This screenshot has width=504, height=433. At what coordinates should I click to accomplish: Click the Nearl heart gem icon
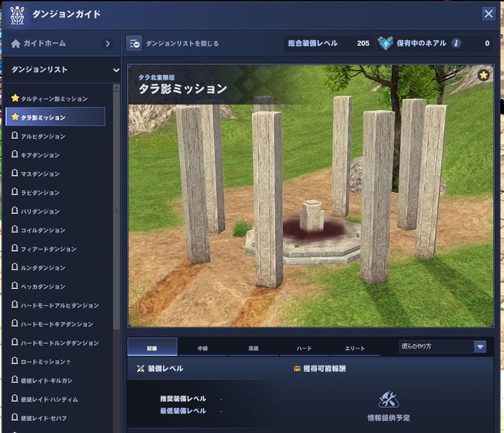385,43
